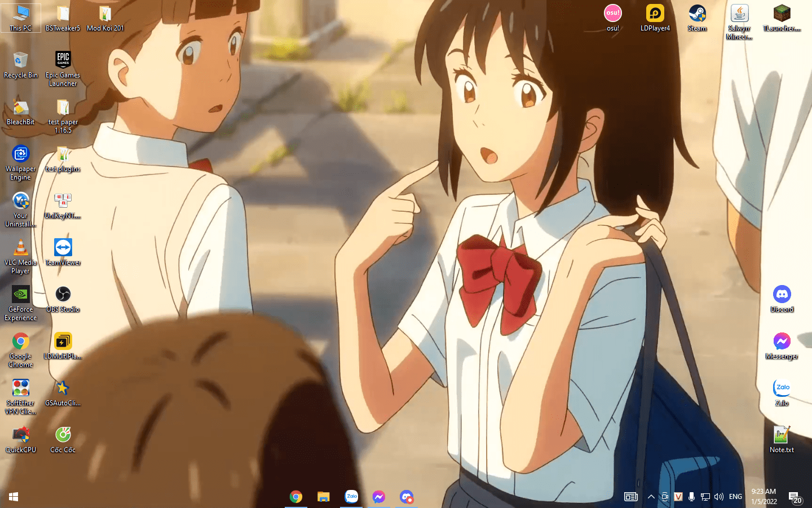Screen dimensions: 812x508
Task: Open the volume control in the system tray
Action: coord(718,497)
